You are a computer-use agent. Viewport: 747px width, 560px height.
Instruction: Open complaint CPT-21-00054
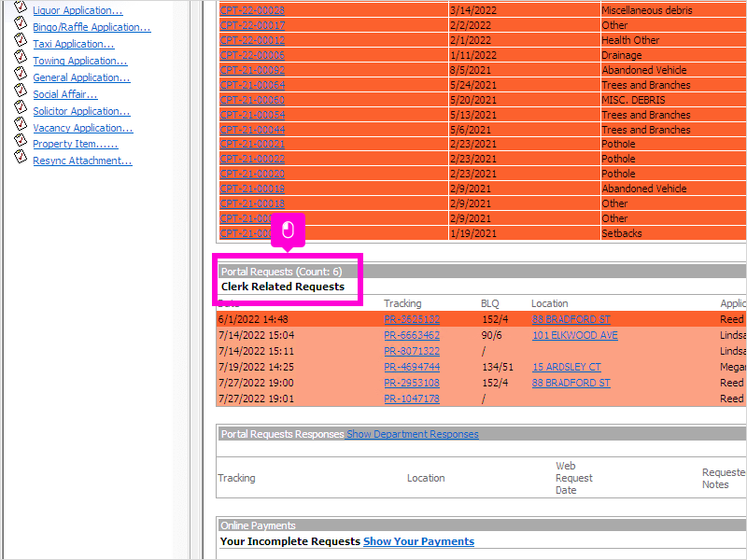tap(252, 115)
